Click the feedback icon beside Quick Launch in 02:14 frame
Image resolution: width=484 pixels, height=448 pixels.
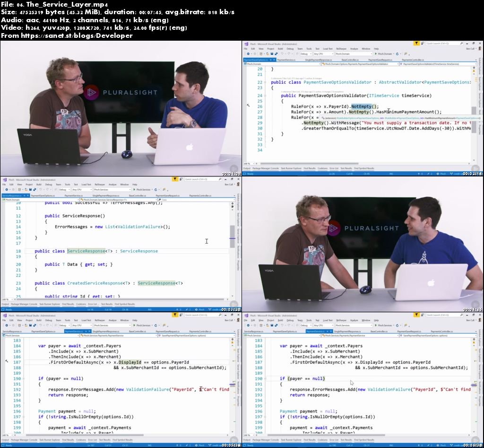[x=422, y=43]
